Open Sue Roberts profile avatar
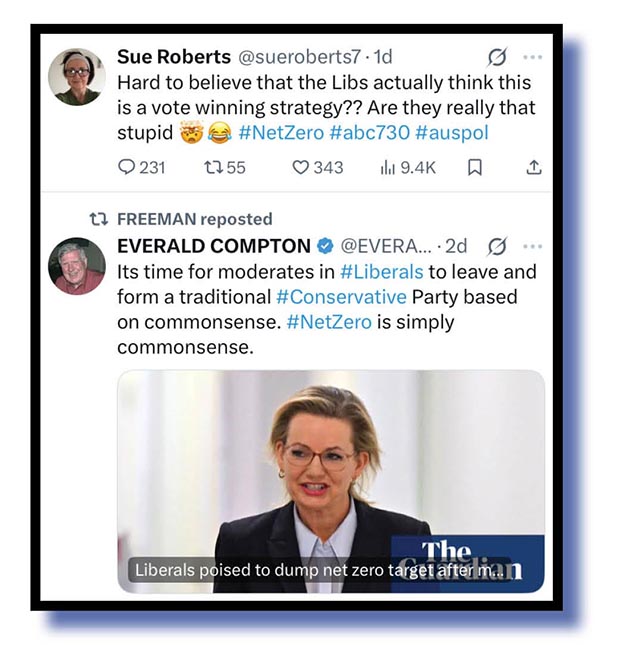This screenshot has width=624, height=645. 77,77
